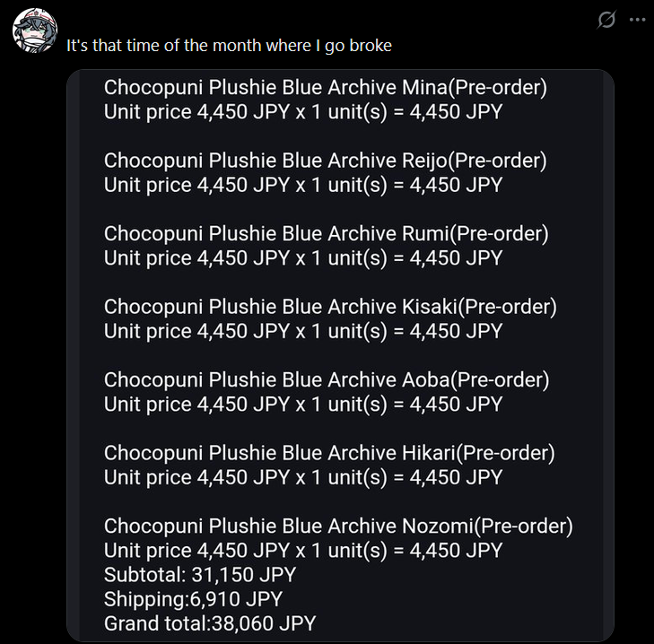Image resolution: width=654 pixels, height=644 pixels.
Task: Click the "It's that time of the month" post text
Action: tap(229, 46)
